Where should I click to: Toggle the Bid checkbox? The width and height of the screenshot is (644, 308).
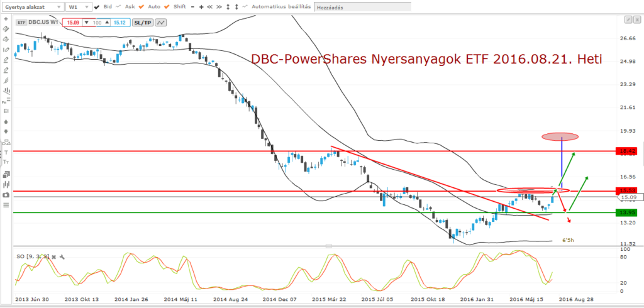[96, 7]
